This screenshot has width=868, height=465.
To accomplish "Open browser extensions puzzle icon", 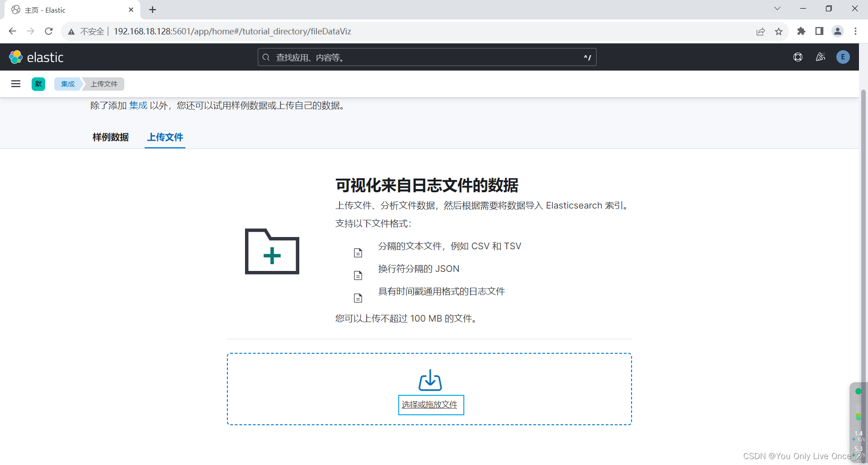I will pos(801,31).
